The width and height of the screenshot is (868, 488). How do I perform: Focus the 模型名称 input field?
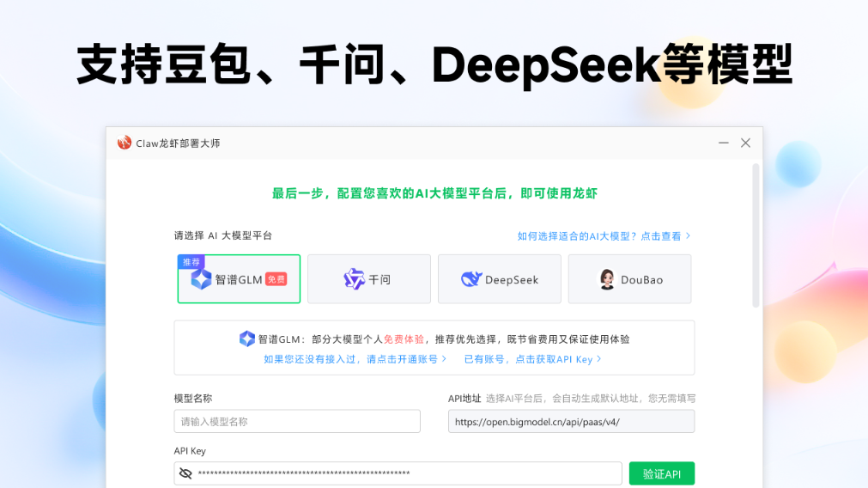[x=297, y=422]
